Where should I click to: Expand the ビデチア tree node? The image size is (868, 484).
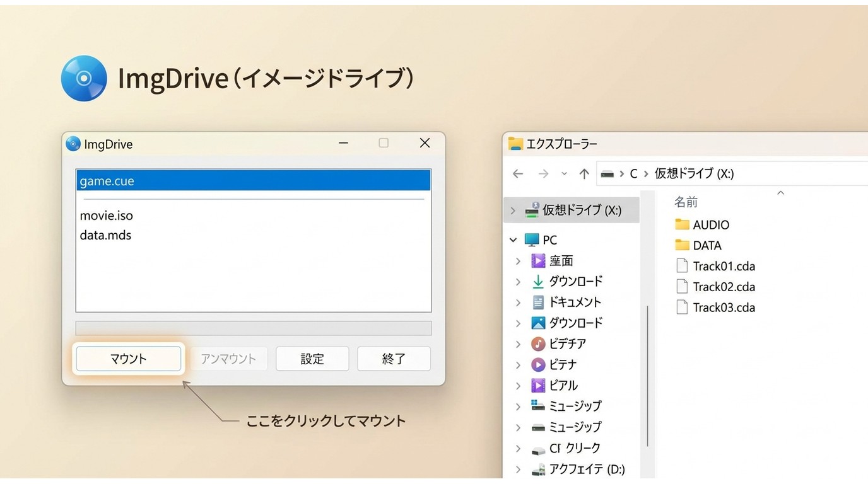click(519, 344)
